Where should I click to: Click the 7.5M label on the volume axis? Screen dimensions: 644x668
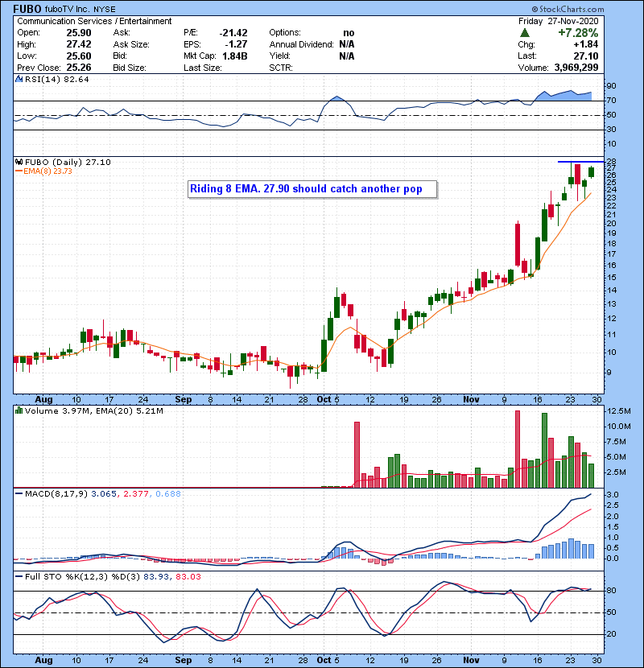coord(617,442)
